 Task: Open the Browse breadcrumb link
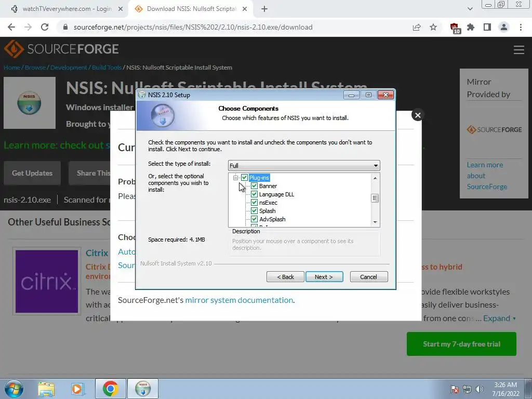35,68
